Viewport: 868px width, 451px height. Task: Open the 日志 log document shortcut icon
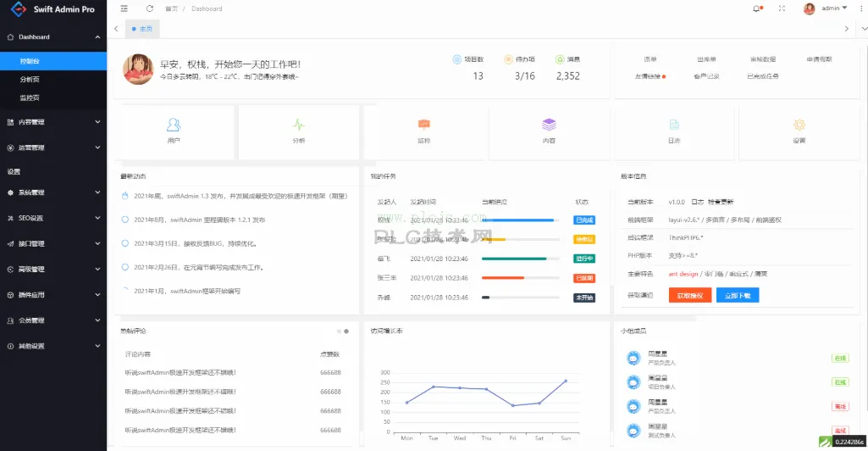click(674, 125)
